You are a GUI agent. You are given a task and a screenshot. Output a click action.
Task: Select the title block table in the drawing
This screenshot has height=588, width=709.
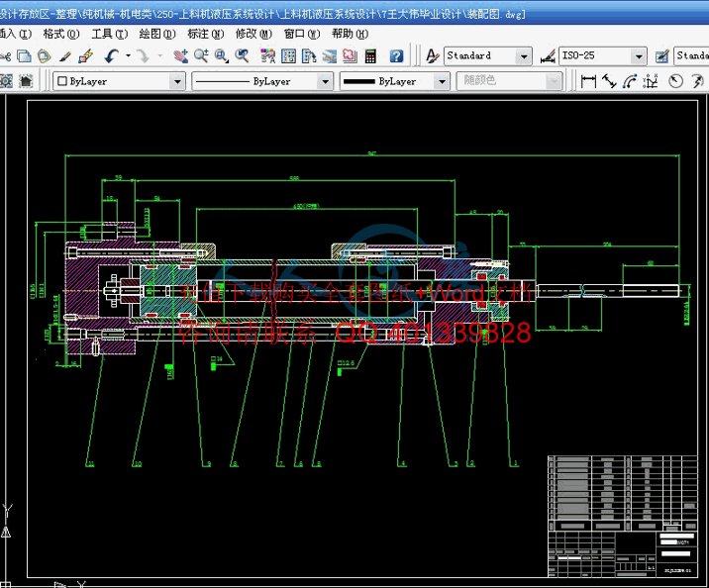[x=623, y=516]
